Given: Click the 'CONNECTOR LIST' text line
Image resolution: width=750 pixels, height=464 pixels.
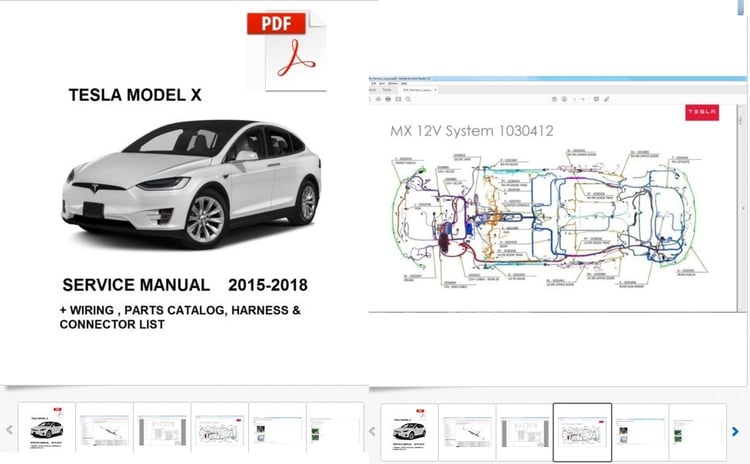Looking at the screenshot, I should (x=112, y=324).
